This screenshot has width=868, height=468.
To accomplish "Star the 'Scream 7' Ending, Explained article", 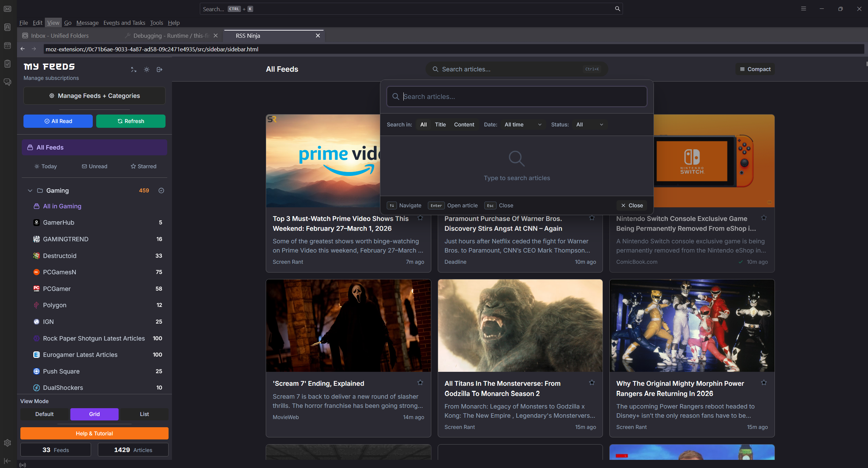I will [x=420, y=383].
